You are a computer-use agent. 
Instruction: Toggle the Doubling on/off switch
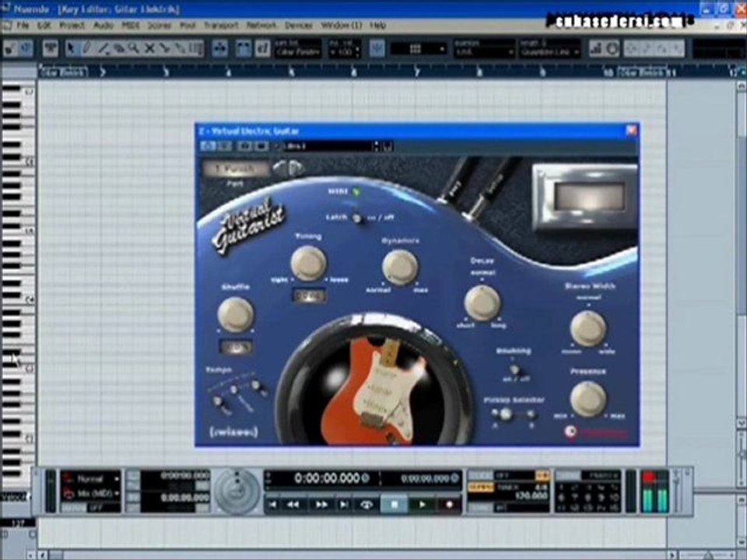click(514, 369)
